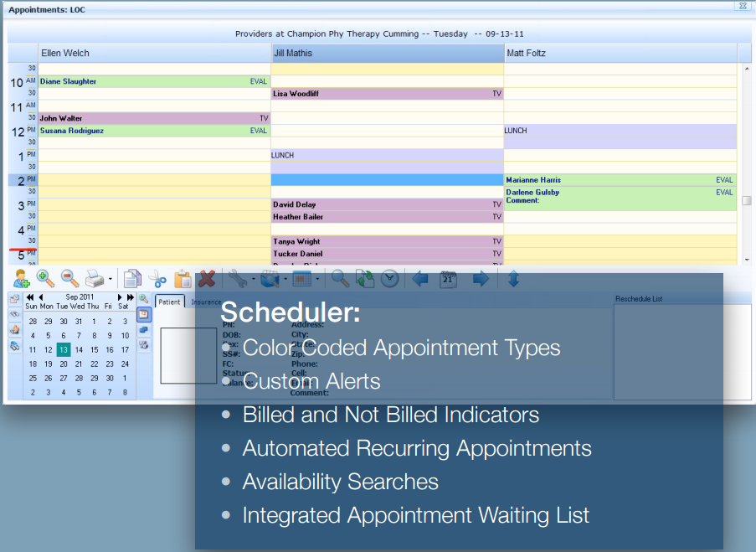Image resolution: width=756 pixels, height=552 pixels.
Task: Open the print options dropdown arrow
Action: tap(111, 279)
